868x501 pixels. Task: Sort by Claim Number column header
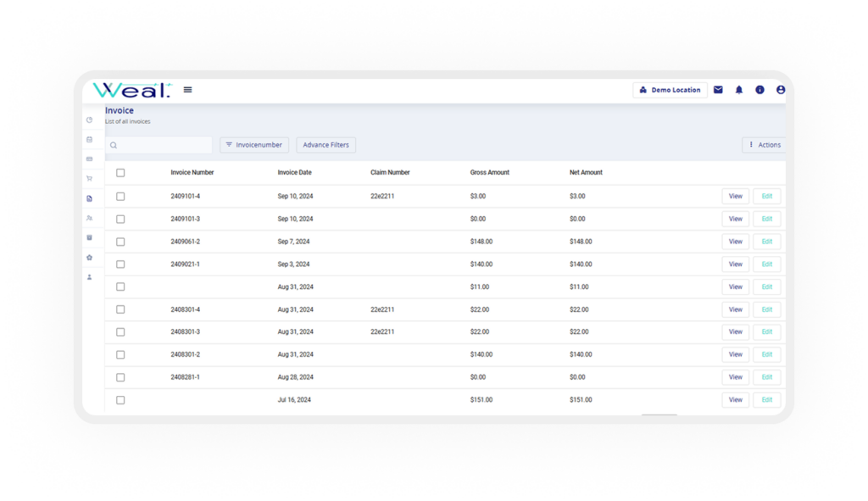390,173
